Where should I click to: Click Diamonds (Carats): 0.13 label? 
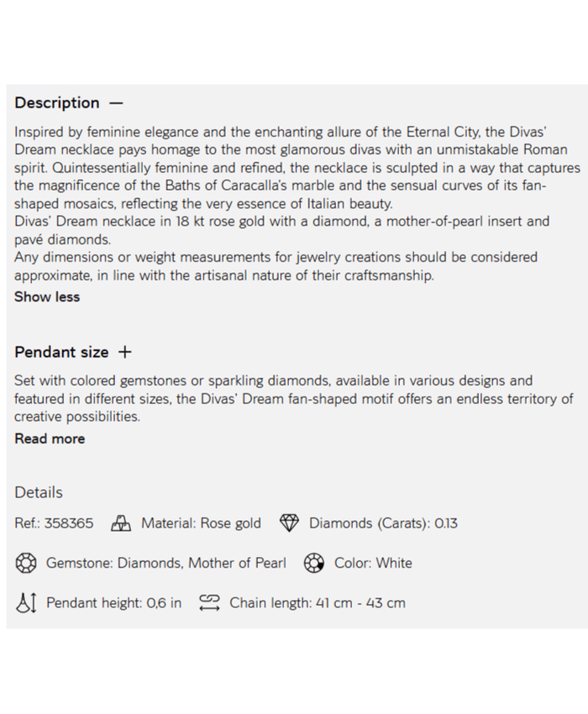coord(383,523)
